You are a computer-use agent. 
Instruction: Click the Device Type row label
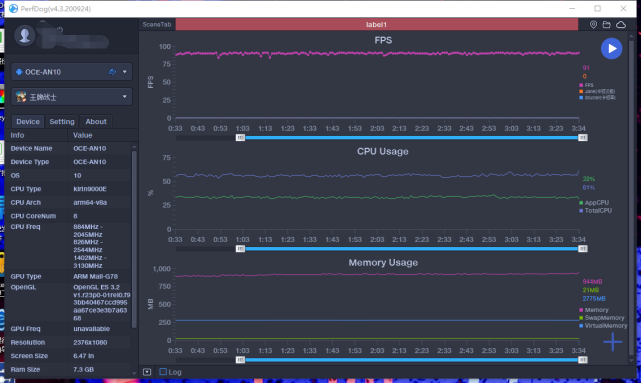[x=30, y=162]
